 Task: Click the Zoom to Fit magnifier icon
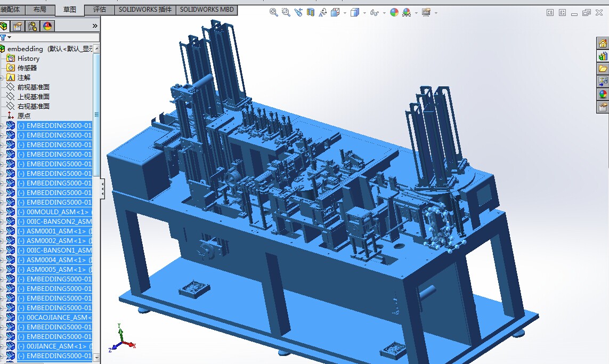tap(274, 12)
